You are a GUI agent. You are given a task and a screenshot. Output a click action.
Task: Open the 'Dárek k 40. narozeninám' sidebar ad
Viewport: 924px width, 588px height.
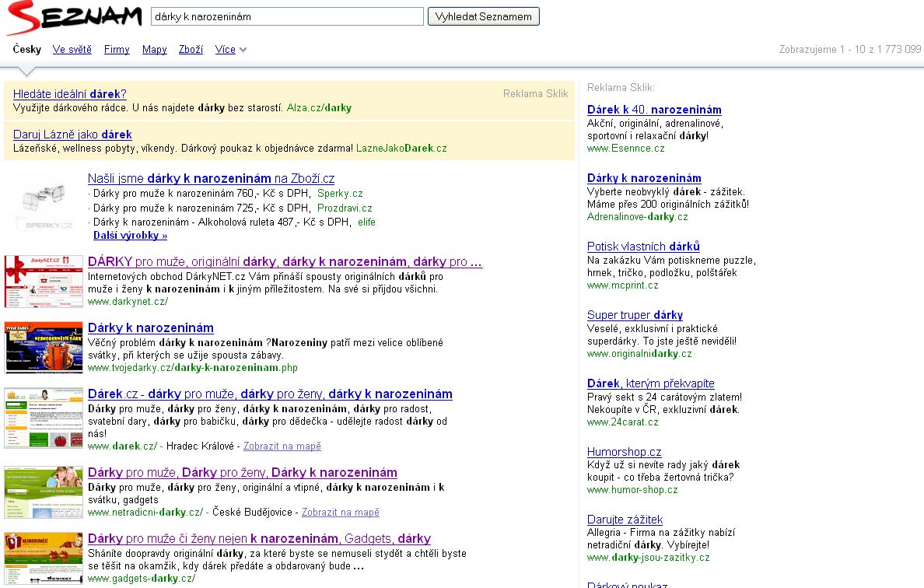pos(654,110)
